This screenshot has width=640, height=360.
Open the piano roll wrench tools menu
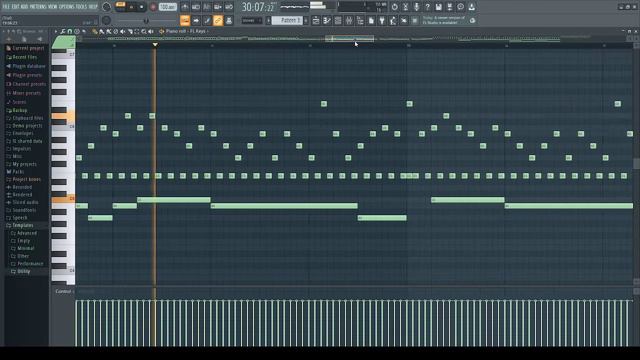click(63, 31)
